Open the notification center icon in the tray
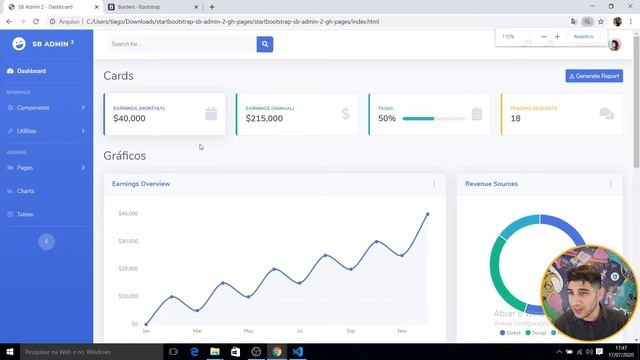The image size is (640, 360). [599, 351]
